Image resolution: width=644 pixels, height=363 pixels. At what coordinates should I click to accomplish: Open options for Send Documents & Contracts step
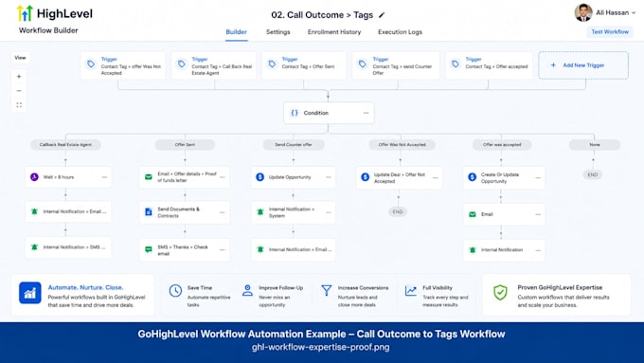tap(223, 212)
